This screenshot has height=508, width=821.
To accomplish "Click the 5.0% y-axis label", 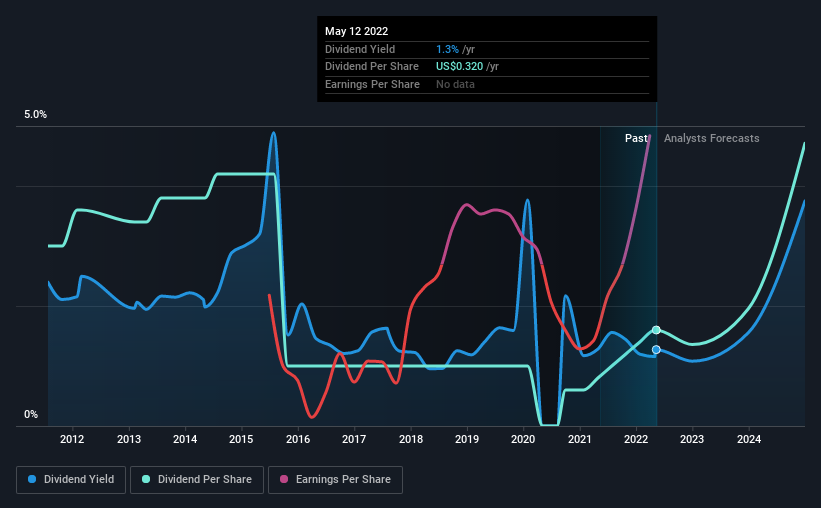I will (36, 115).
